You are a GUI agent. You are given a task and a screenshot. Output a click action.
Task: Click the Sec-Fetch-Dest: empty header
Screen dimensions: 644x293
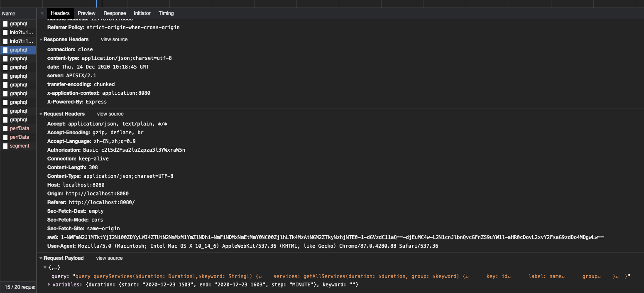tap(76, 211)
